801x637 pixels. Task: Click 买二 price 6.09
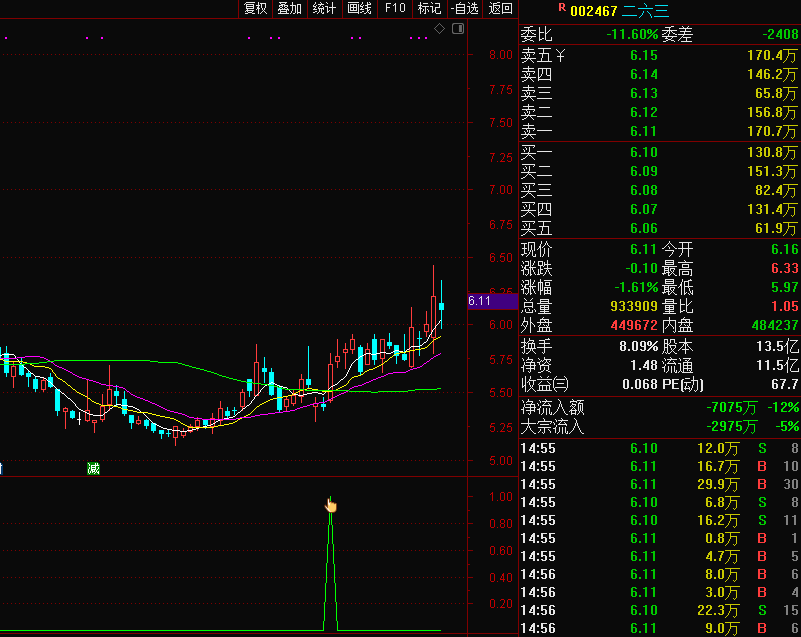coord(644,171)
